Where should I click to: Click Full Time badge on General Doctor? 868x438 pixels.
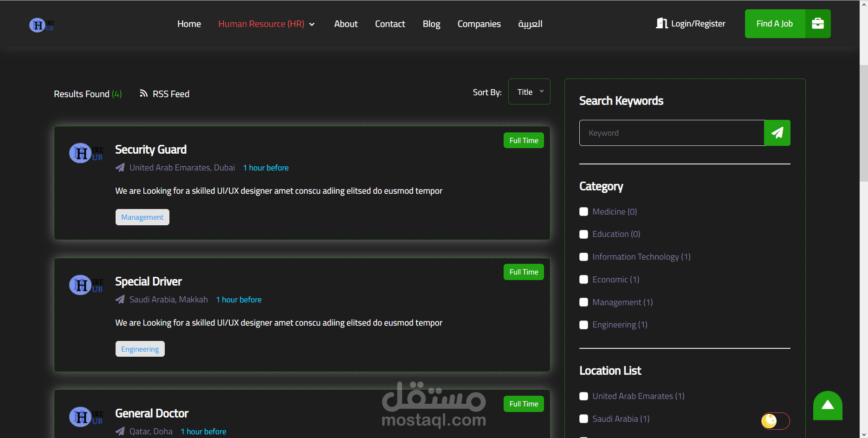pos(524,404)
